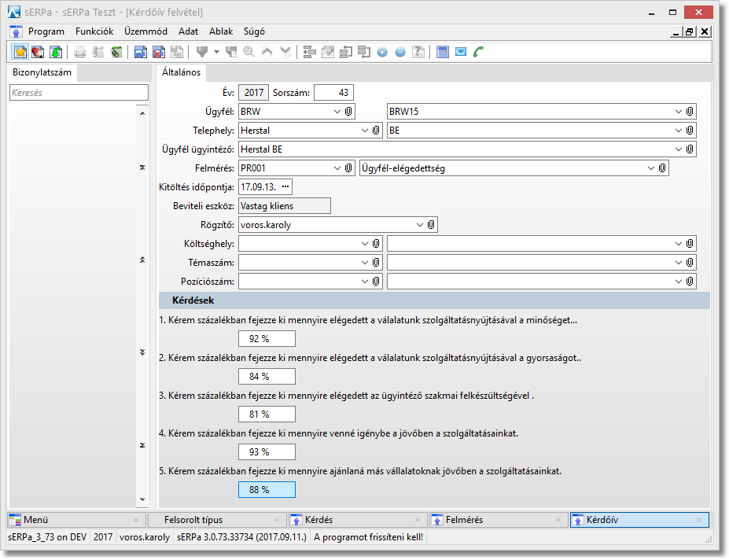Open the Üzemmód menu
This screenshot has width=729, height=560.
click(145, 31)
